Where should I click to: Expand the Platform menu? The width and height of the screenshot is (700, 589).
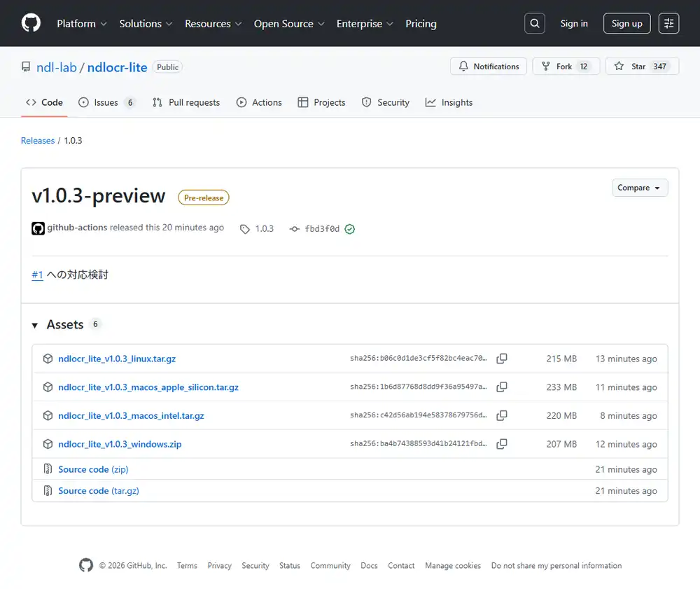[81, 24]
